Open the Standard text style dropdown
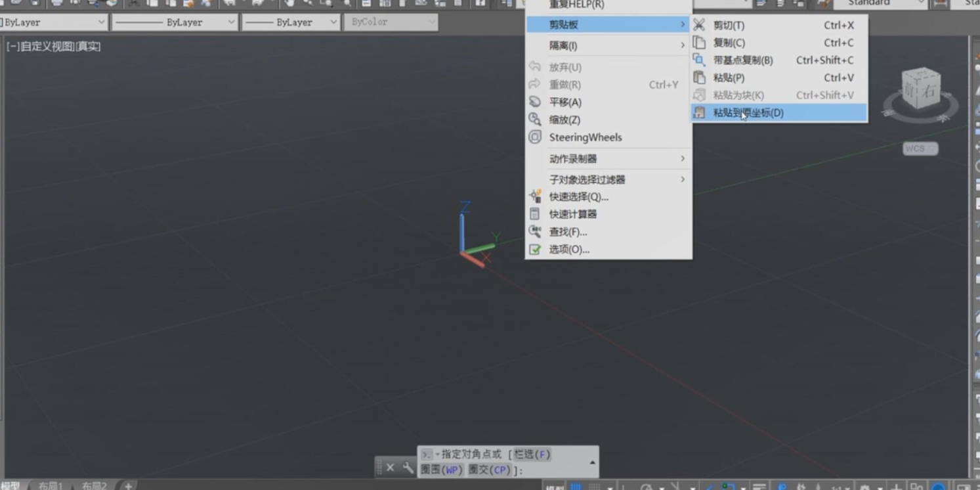This screenshot has width=980, height=490. coord(880,3)
